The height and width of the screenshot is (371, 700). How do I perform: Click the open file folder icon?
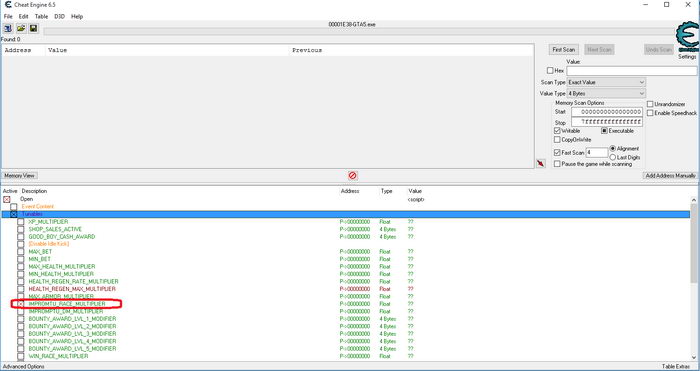coord(21,28)
